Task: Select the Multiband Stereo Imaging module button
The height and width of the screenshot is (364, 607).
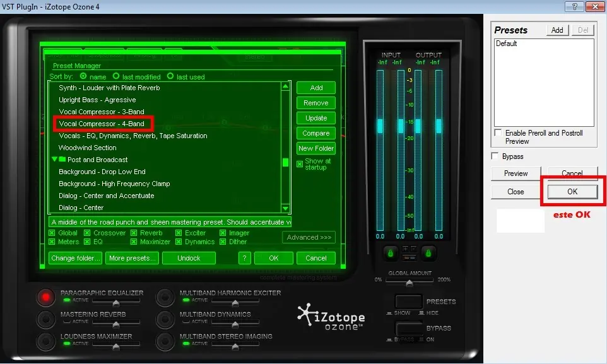Action: pyautogui.click(x=165, y=341)
